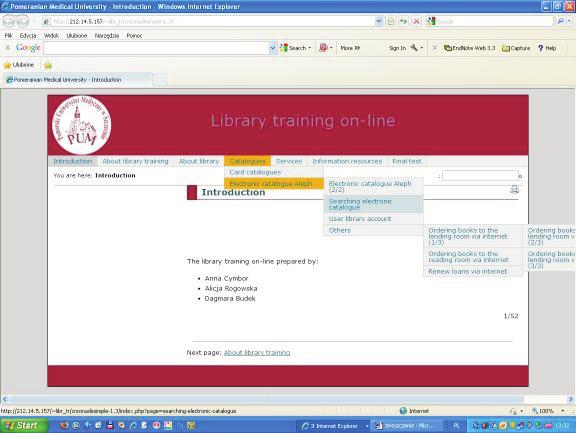The height and width of the screenshot is (433, 576).
Task: Click the browser address bar
Action: 209,21
